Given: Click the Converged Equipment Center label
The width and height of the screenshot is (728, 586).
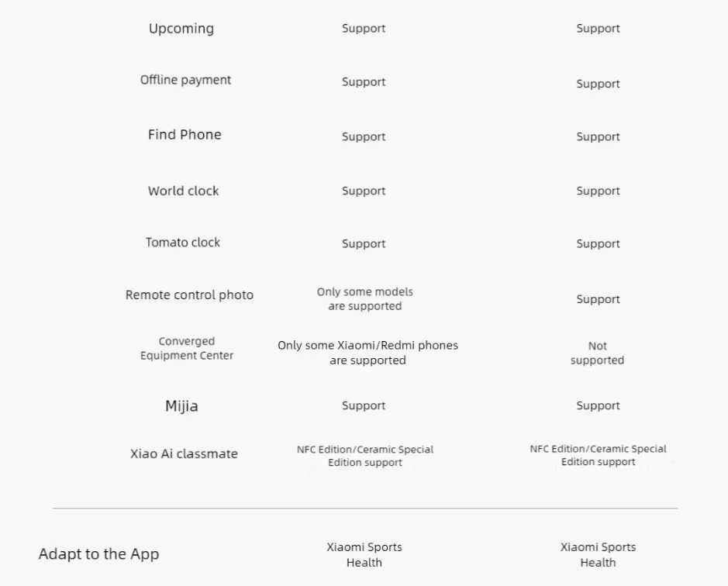Looking at the screenshot, I should coord(187,348).
